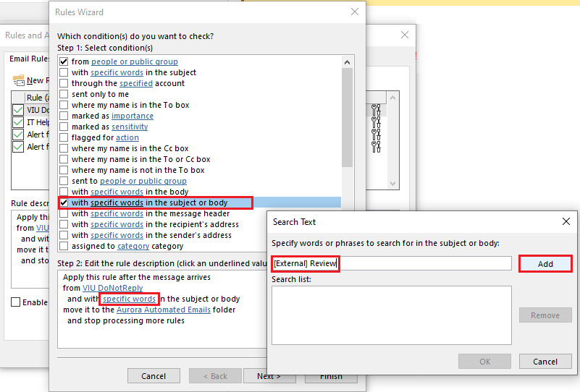Click conditions list scroll-up arrow
Image resolution: width=580 pixels, height=392 pixels.
(347, 62)
